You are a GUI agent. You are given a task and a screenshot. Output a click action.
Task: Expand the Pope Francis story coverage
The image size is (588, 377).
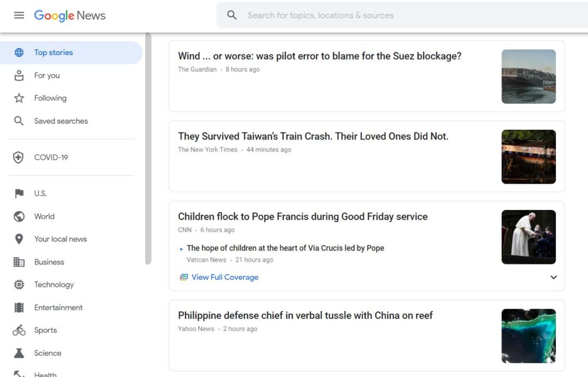point(554,277)
